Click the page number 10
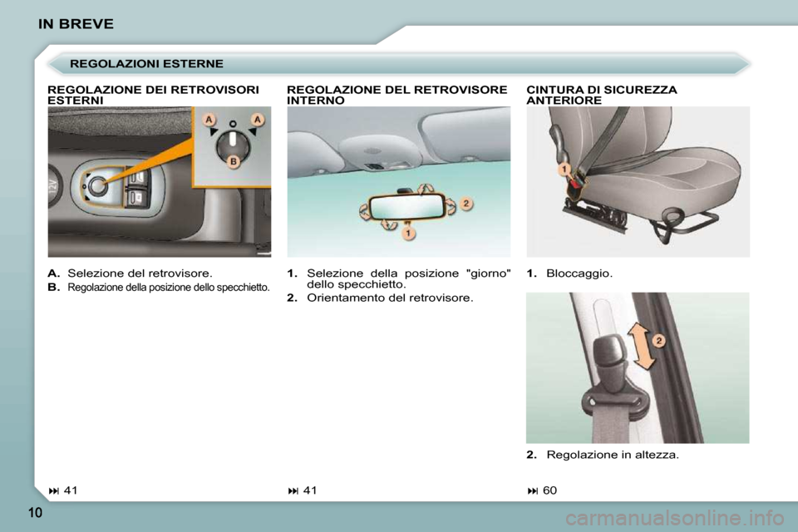This screenshot has height=532, width=798. [35, 513]
